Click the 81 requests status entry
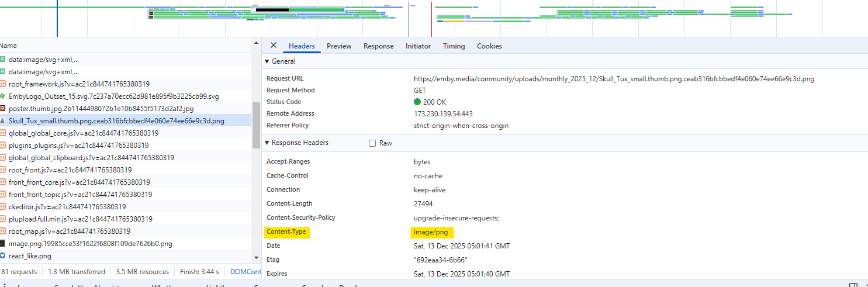868x287 pixels. [x=19, y=272]
